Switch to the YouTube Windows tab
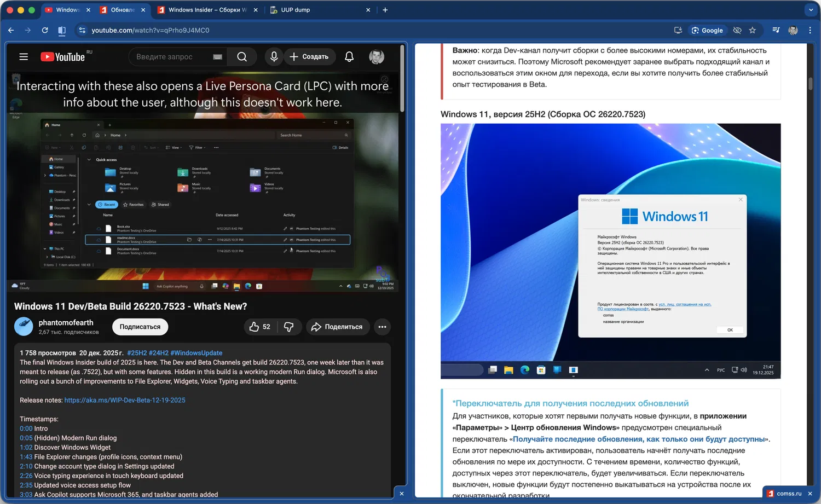This screenshot has height=504, width=821. [68, 10]
